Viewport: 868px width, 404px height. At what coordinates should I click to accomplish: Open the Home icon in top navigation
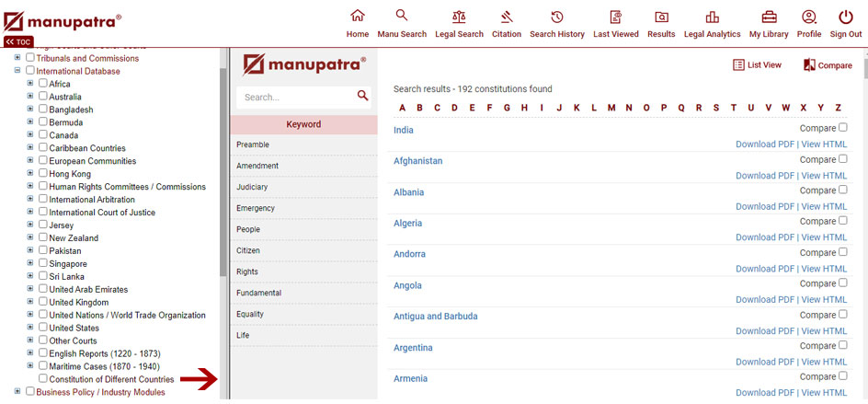pyautogui.click(x=358, y=17)
